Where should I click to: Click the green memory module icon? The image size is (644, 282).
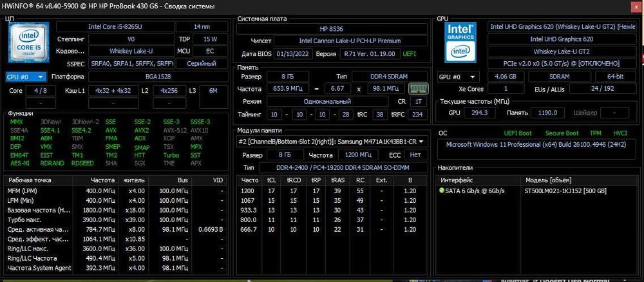[x=419, y=89]
